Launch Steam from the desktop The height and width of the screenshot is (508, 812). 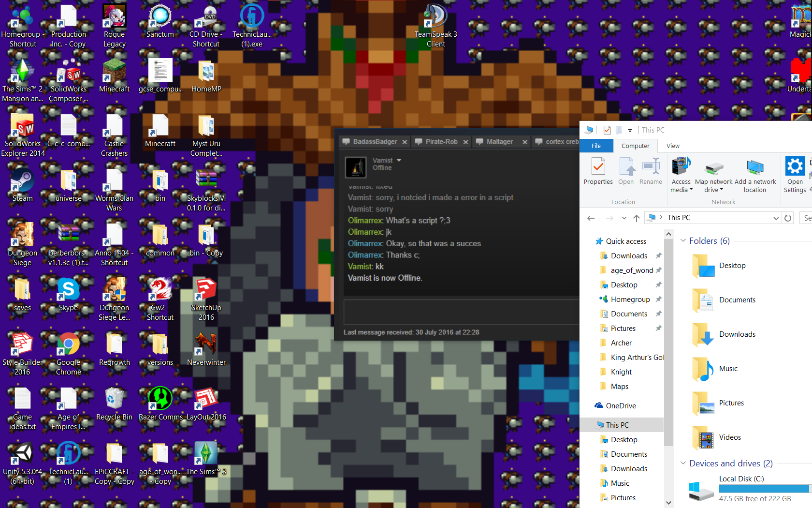pos(22,184)
